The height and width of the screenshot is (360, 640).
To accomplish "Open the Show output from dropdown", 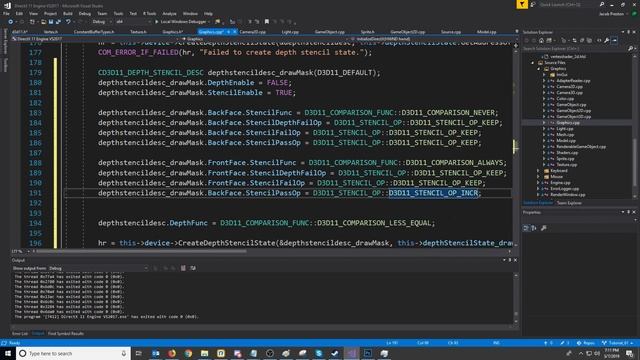I will pyautogui.click(x=98, y=268).
